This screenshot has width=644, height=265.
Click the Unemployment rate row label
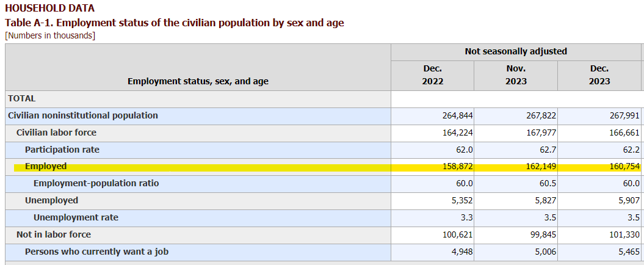pos(76,217)
